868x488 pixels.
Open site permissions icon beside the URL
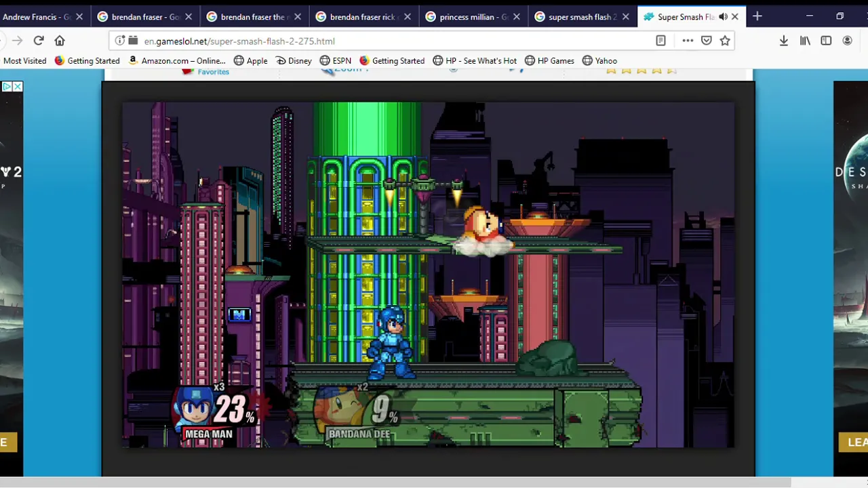point(133,41)
